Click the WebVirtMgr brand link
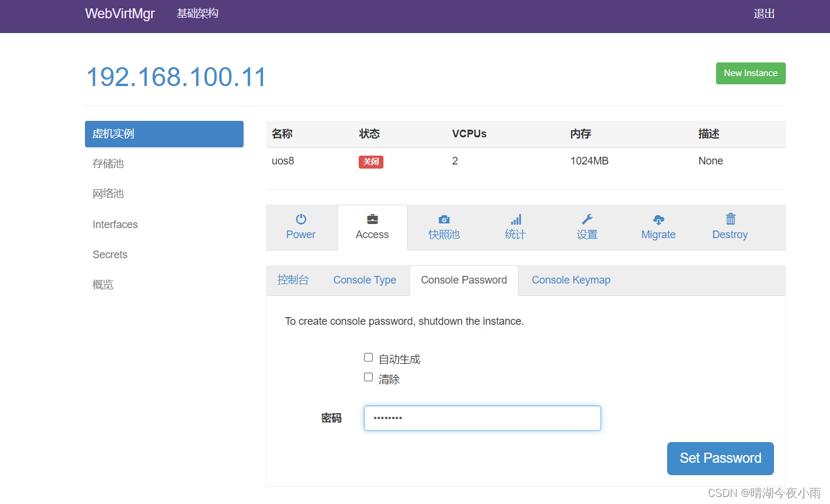 (x=120, y=14)
